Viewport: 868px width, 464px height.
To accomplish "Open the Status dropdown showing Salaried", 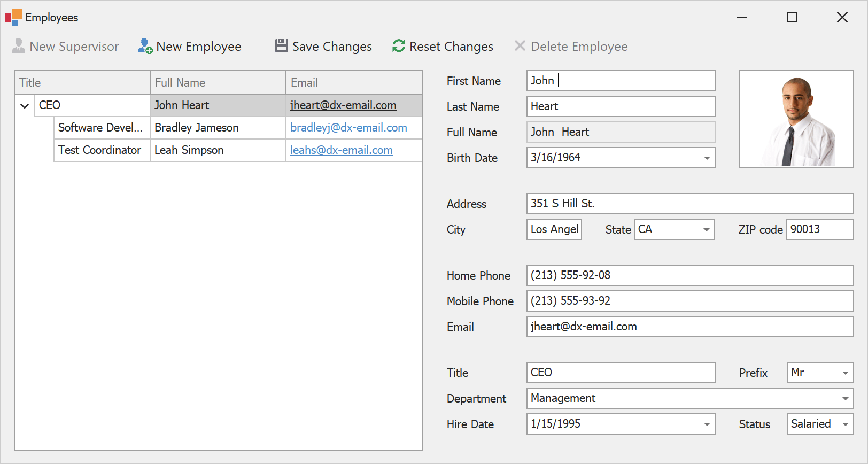I will point(845,424).
